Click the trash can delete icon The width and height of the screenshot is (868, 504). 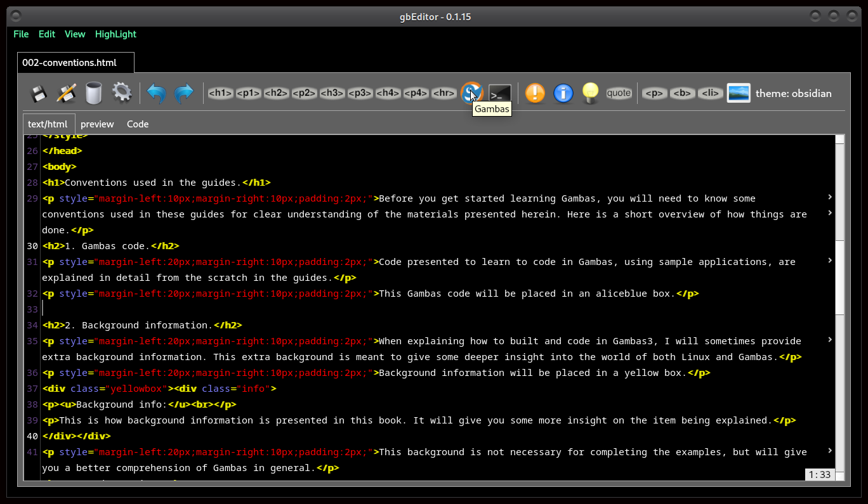(94, 94)
